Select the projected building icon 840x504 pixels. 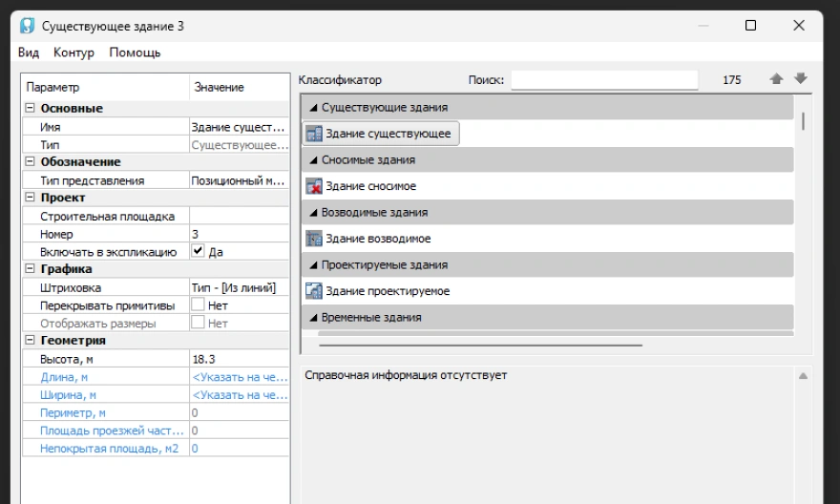pyautogui.click(x=314, y=291)
